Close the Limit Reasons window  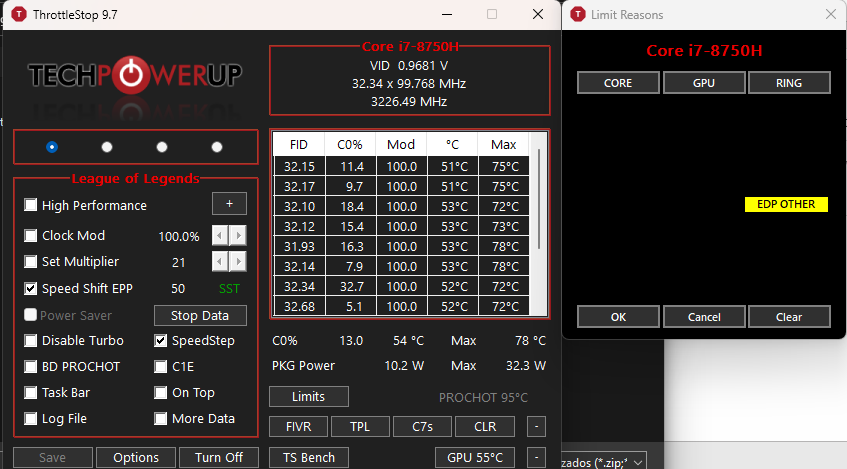tap(831, 15)
